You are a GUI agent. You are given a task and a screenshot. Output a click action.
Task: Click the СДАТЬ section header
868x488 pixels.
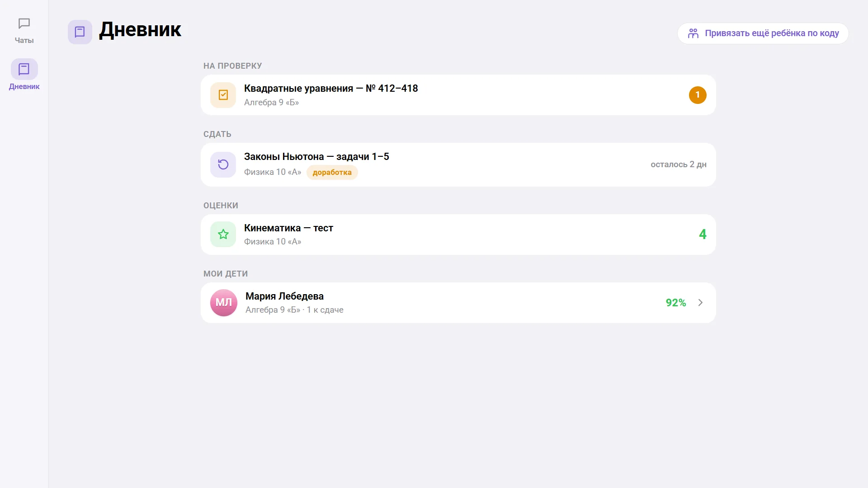(x=217, y=134)
